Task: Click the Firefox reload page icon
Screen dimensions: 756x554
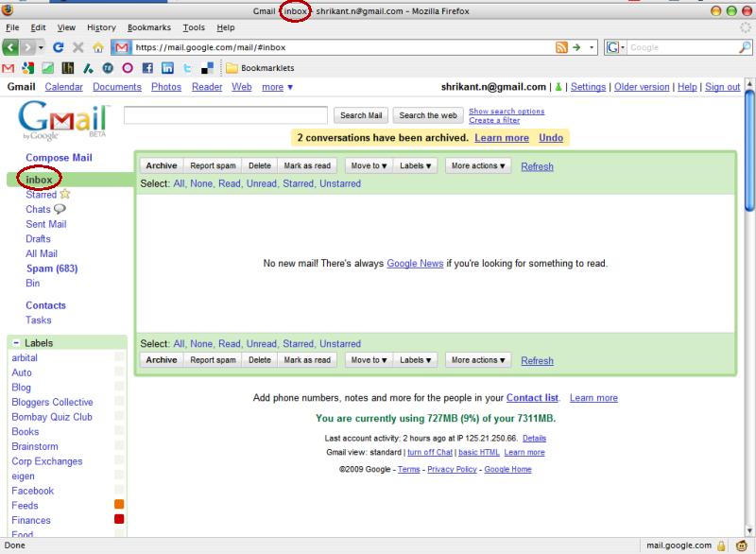Action: tap(59, 46)
